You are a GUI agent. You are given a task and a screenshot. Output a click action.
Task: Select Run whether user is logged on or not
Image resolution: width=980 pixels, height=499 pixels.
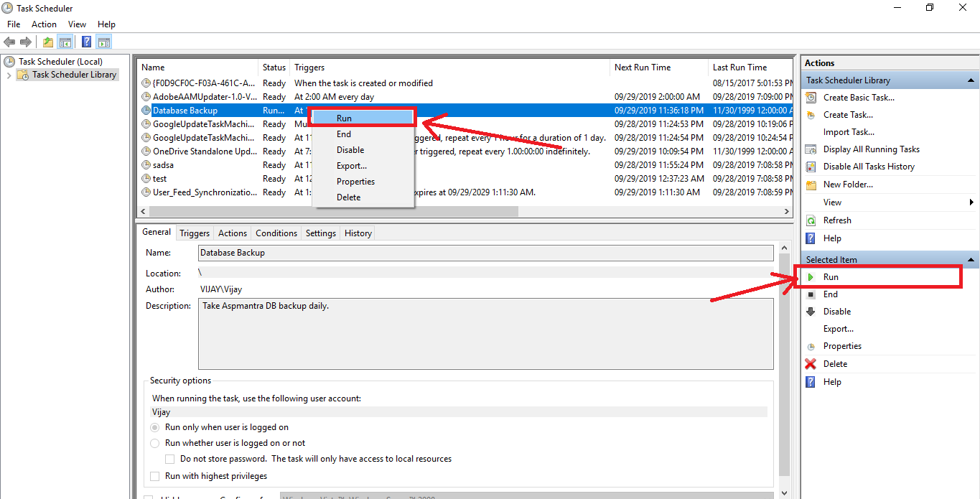pyautogui.click(x=154, y=443)
